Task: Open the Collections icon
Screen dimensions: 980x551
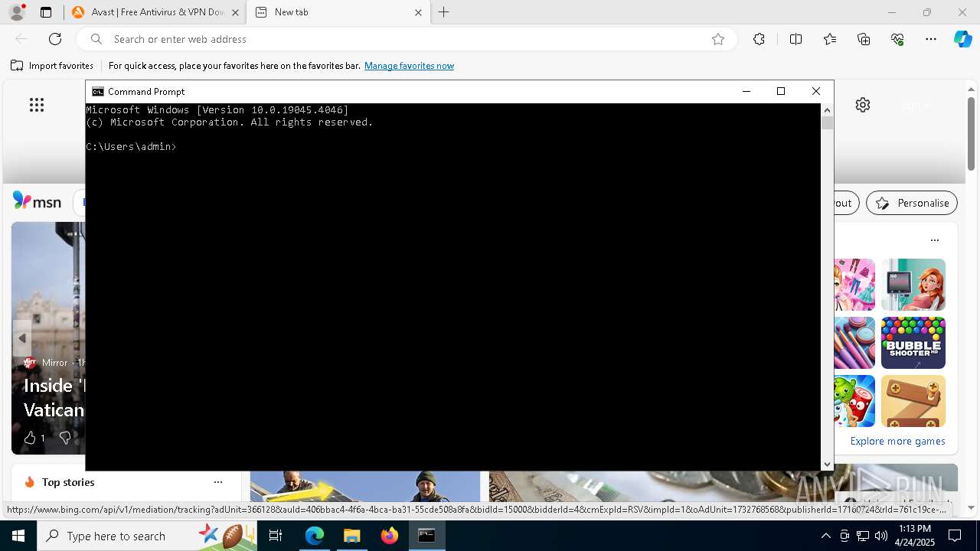Action: (864, 39)
